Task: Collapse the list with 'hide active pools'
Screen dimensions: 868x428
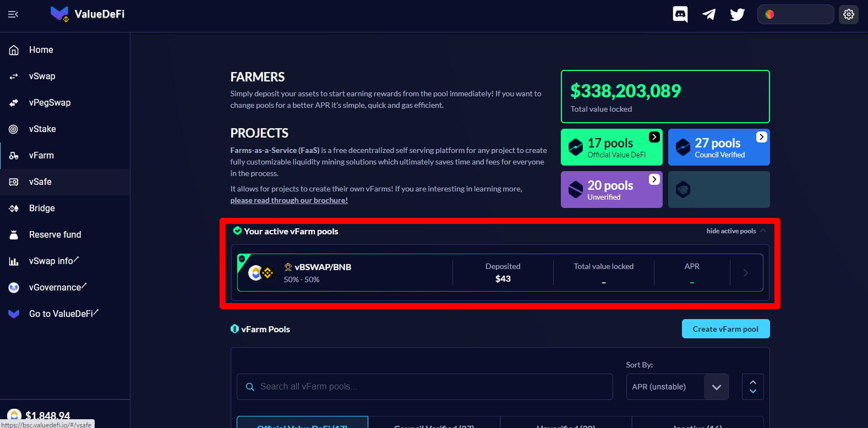Action: (731, 231)
